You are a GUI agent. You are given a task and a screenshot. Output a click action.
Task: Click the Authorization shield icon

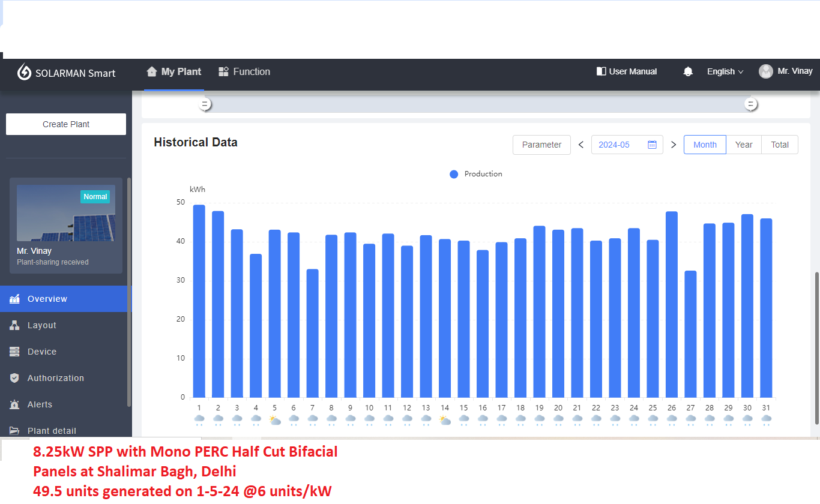point(14,378)
